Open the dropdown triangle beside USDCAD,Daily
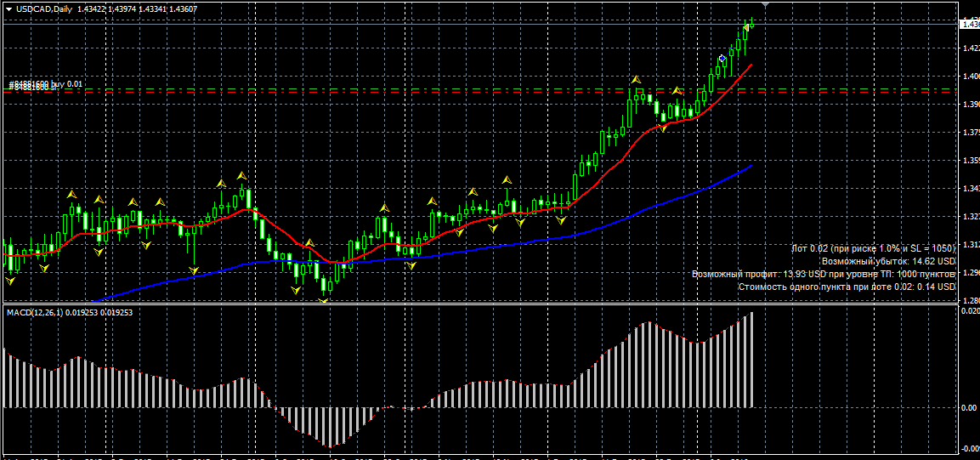The width and height of the screenshot is (980, 460). [8, 9]
